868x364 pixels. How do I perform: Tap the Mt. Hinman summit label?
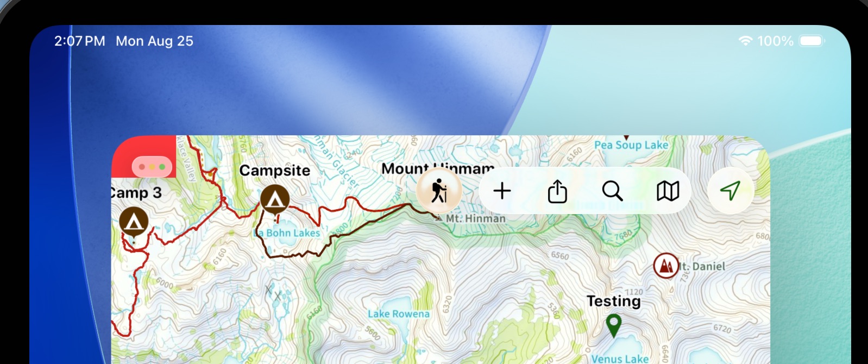(476, 218)
